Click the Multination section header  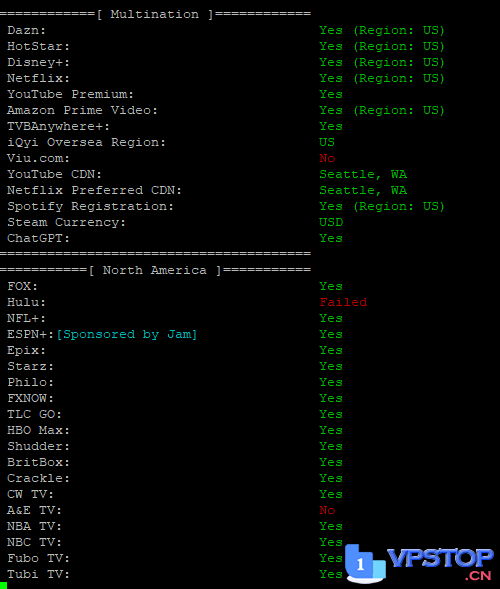[x=155, y=14]
